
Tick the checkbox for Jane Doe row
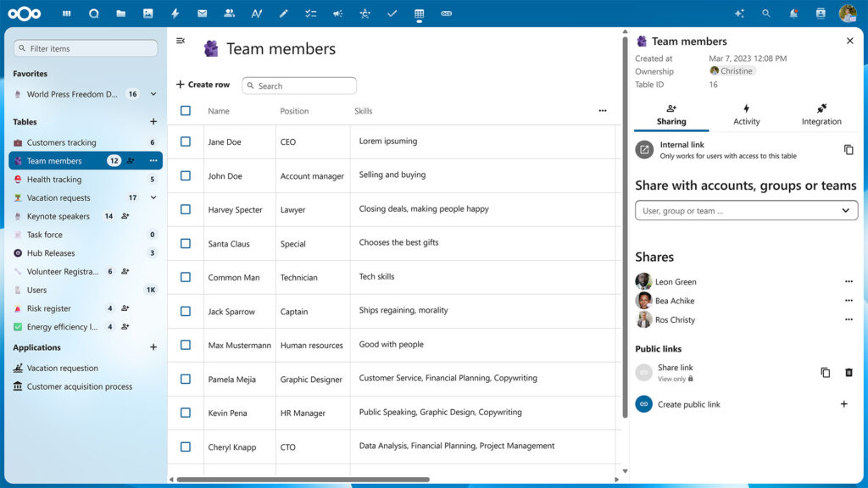tap(186, 141)
